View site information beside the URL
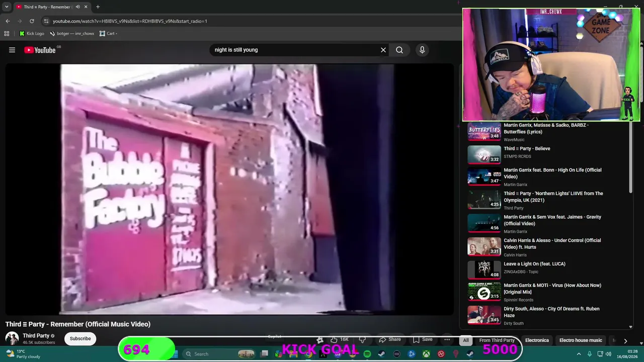644x362 pixels. point(46,21)
